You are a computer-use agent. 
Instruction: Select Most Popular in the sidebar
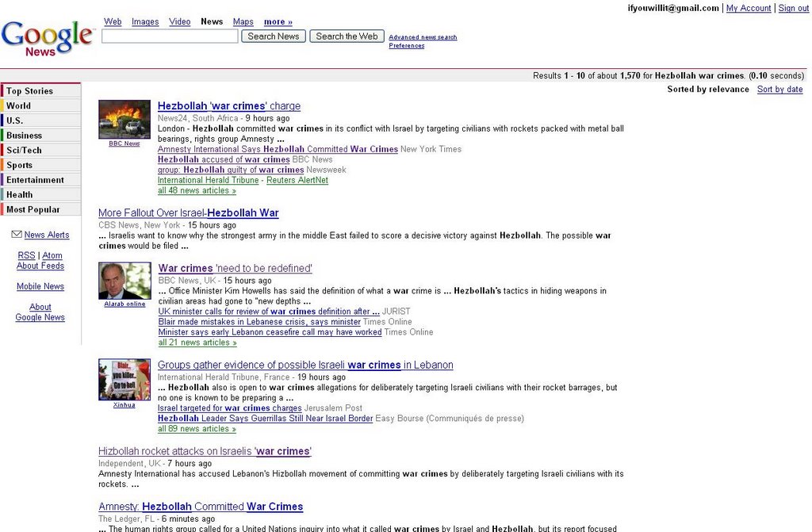point(41,210)
